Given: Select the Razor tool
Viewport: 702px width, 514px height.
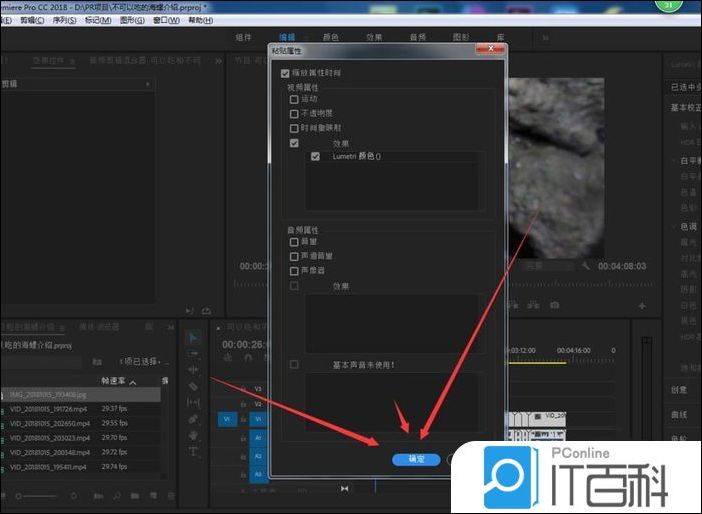Looking at the screenshot, I should (x=194, y=386).
